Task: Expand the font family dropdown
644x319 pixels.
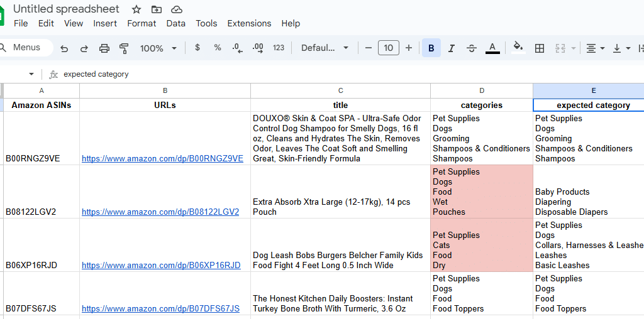Action: pyautogui.click(x=325, y=48)
